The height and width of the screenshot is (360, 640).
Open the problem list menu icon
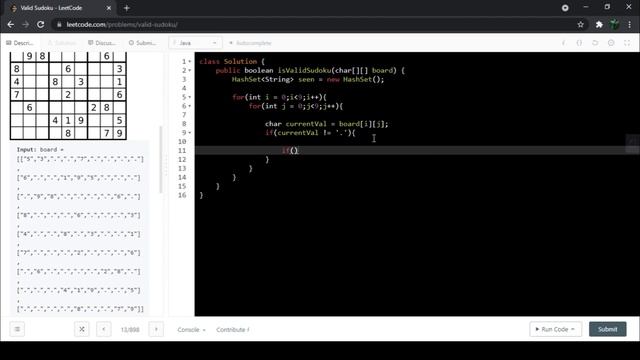tap(17, 329)
